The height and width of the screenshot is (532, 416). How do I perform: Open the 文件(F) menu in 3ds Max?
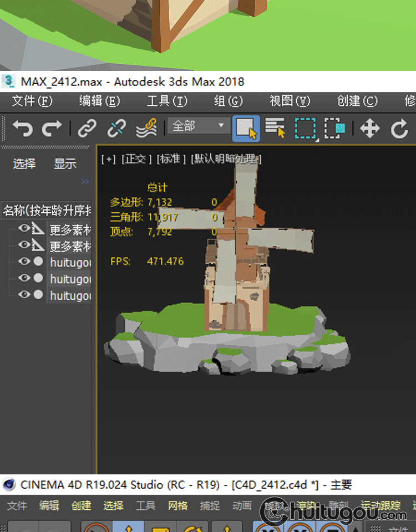32,101
